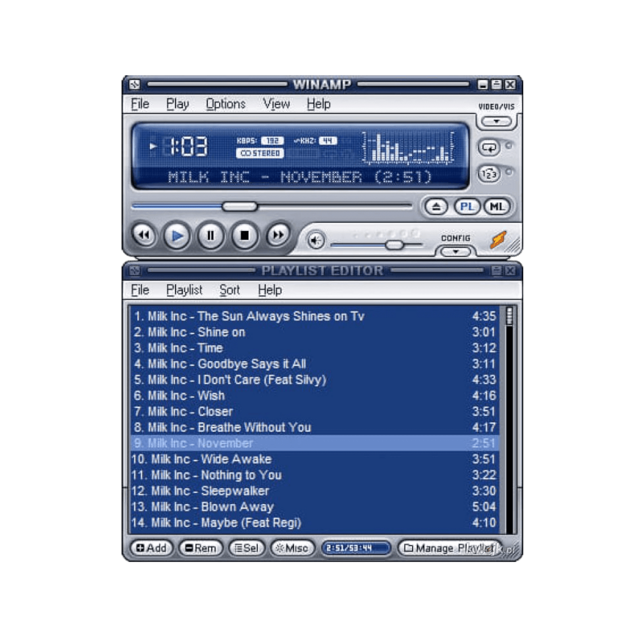This screenshot has height=644, width=644.
Task: Select track 14 Maybe (Feat Regi)
Action: (315, 523)
